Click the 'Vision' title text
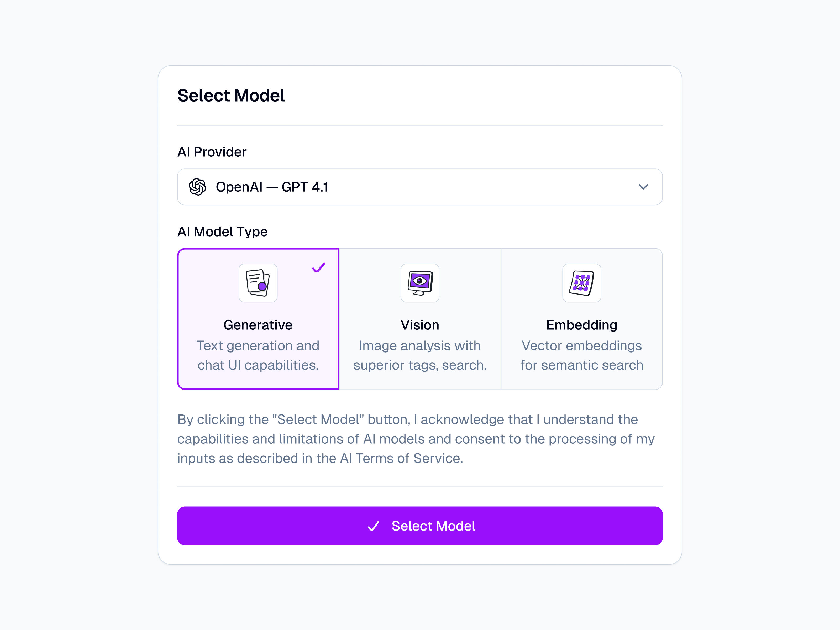 point(420,325)
